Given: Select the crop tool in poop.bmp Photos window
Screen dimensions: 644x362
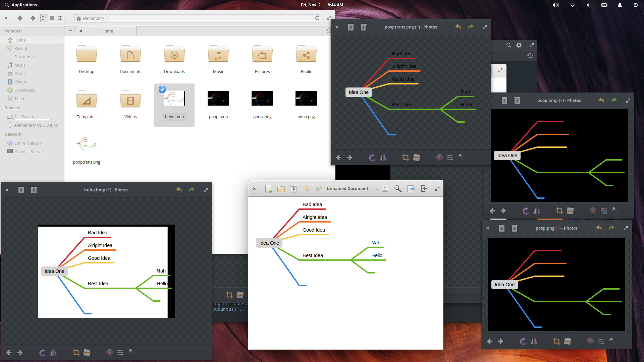Looking at the screenshot, I should pyautogui.click(x=559, y=211).
